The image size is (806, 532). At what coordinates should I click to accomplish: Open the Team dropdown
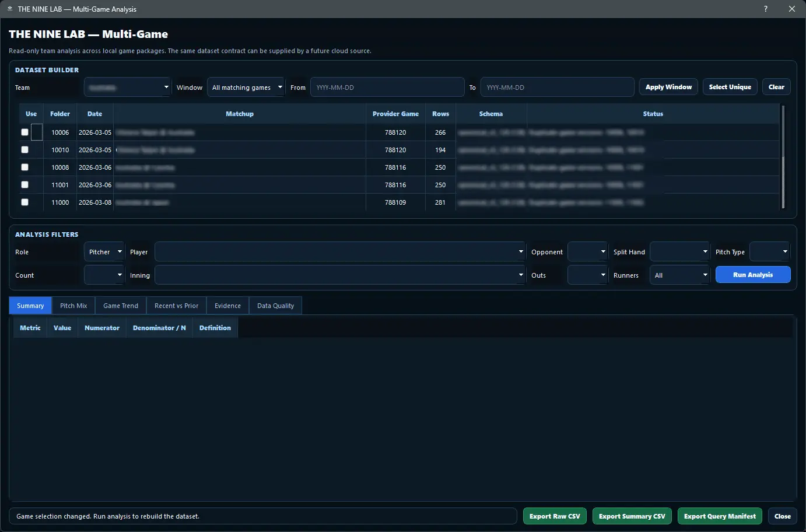127,87
